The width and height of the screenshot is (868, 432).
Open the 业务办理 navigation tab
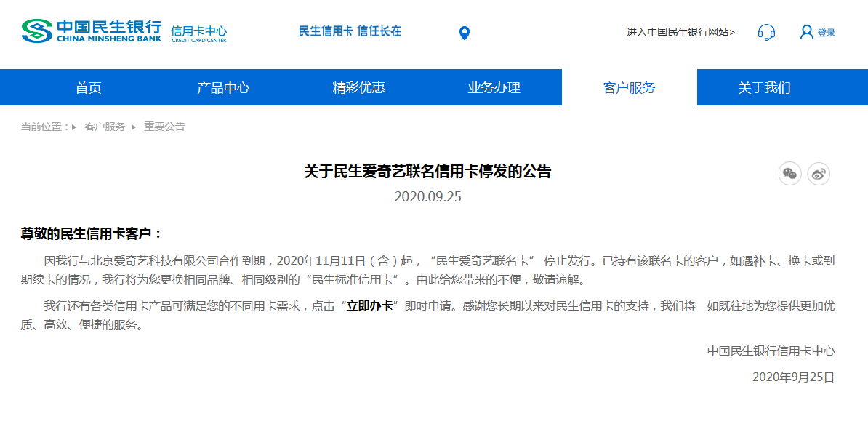coord(494,87)
